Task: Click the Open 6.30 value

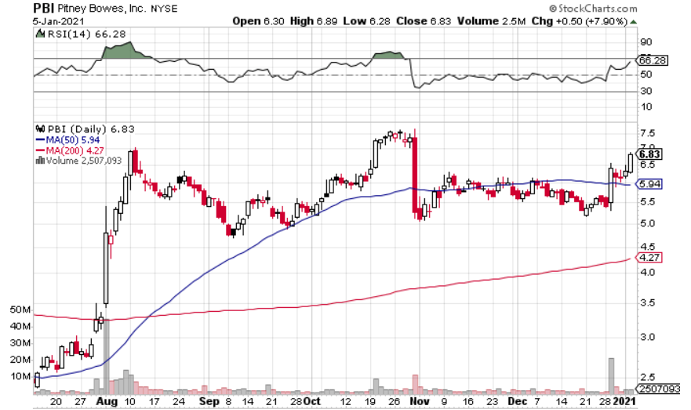Action: click(258, 21)
